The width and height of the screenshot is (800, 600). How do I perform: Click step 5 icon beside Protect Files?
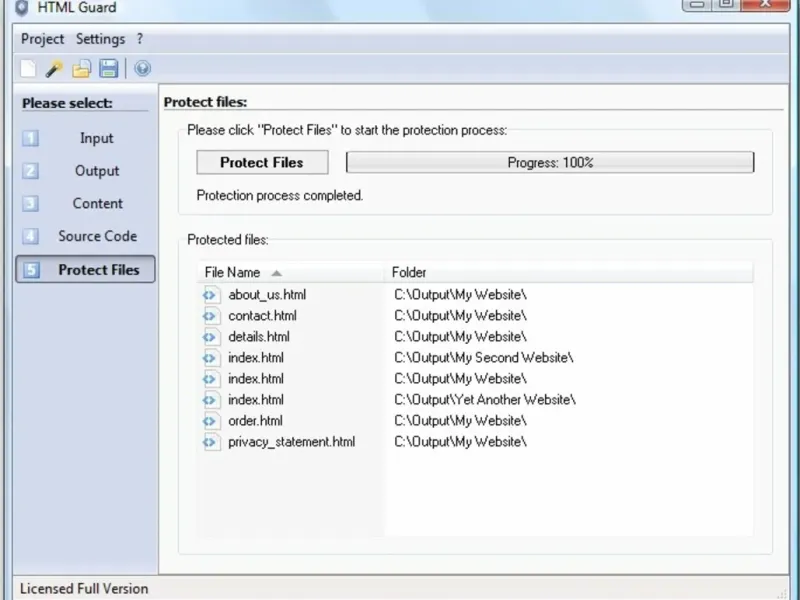click(x=31, y=269)
